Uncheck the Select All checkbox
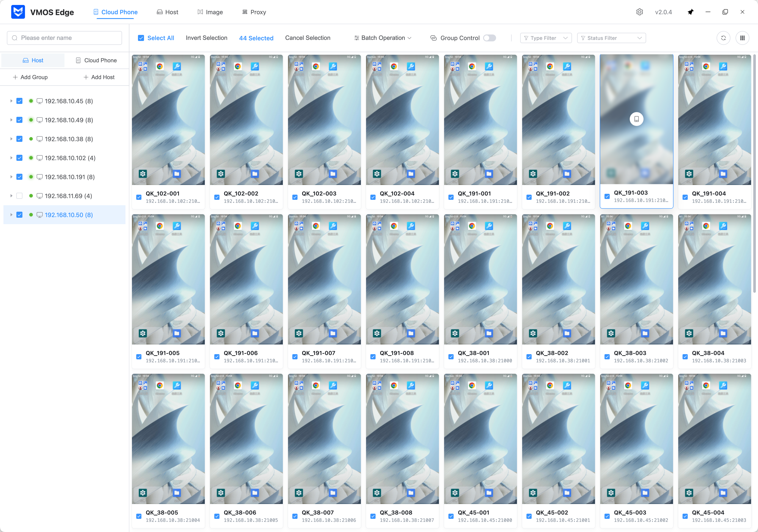 point(141,38)
